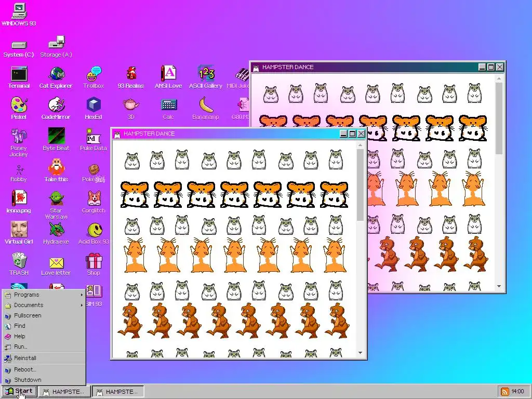
Task: Click front window scrollbar down arrow
Action: [x=361, y=353]
